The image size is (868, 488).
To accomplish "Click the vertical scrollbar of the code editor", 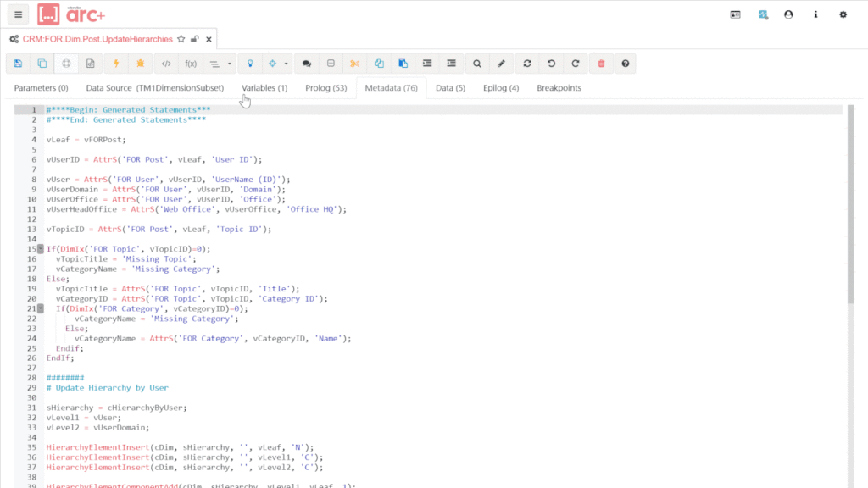I will point(850,203).
